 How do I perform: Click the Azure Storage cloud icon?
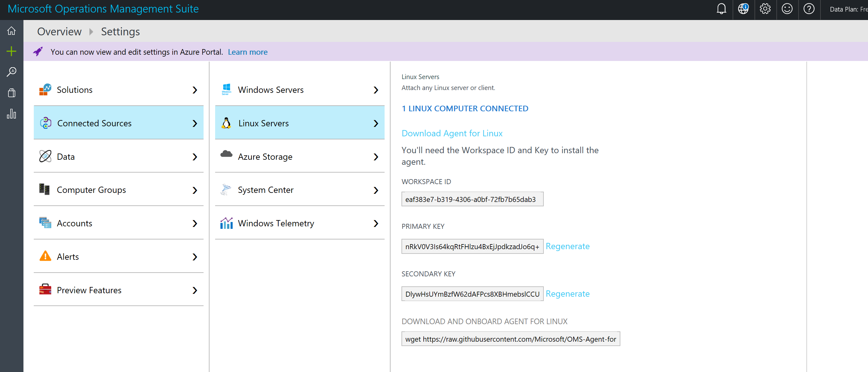point(226,154)
